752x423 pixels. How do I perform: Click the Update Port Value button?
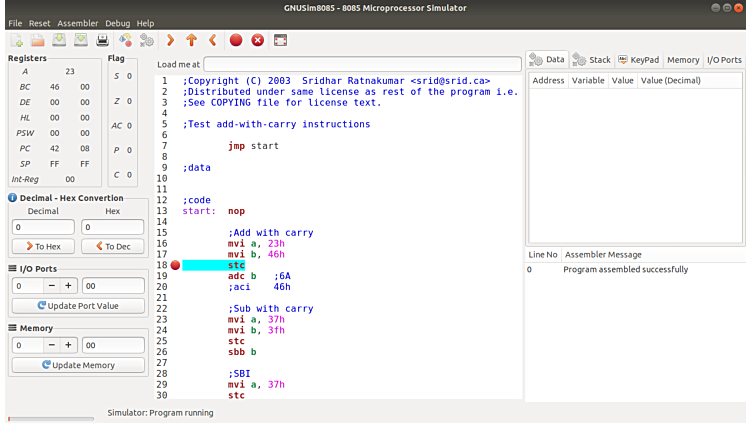[78, 306]
